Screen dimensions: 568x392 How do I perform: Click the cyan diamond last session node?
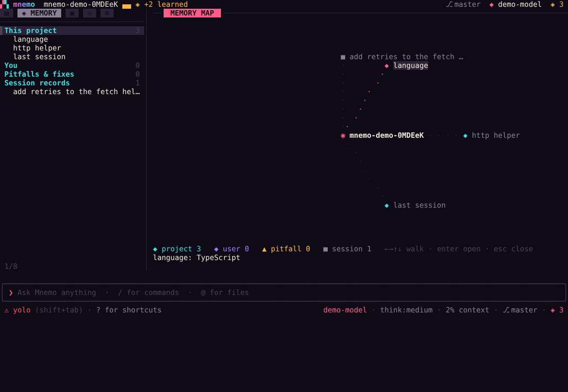(386, 206)
